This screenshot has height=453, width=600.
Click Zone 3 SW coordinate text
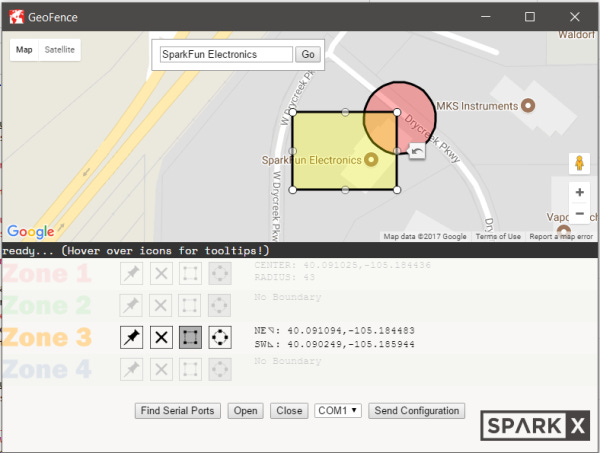click(x=334, y=344)
